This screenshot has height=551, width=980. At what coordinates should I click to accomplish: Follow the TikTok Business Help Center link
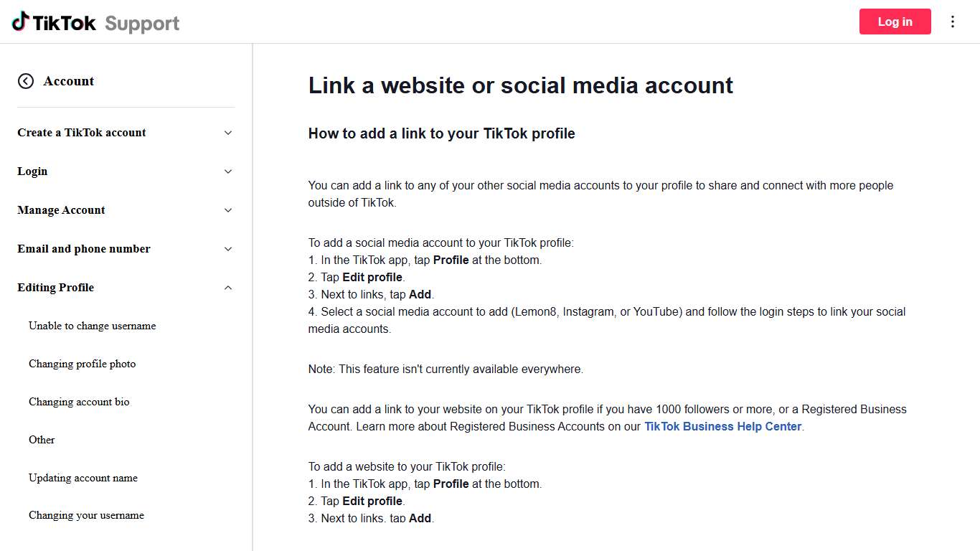coord(722,426)
